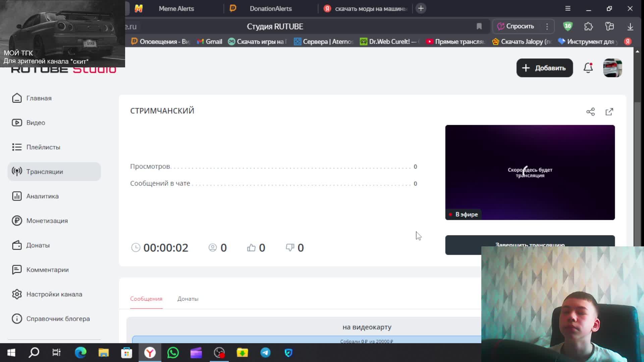Go to Аналитика in the sidebar

tap(42, 196)
